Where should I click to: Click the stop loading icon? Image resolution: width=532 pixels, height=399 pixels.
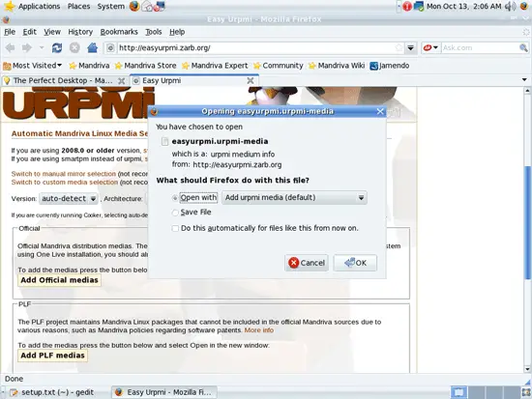pyautogui.click(x=74, y=47)
